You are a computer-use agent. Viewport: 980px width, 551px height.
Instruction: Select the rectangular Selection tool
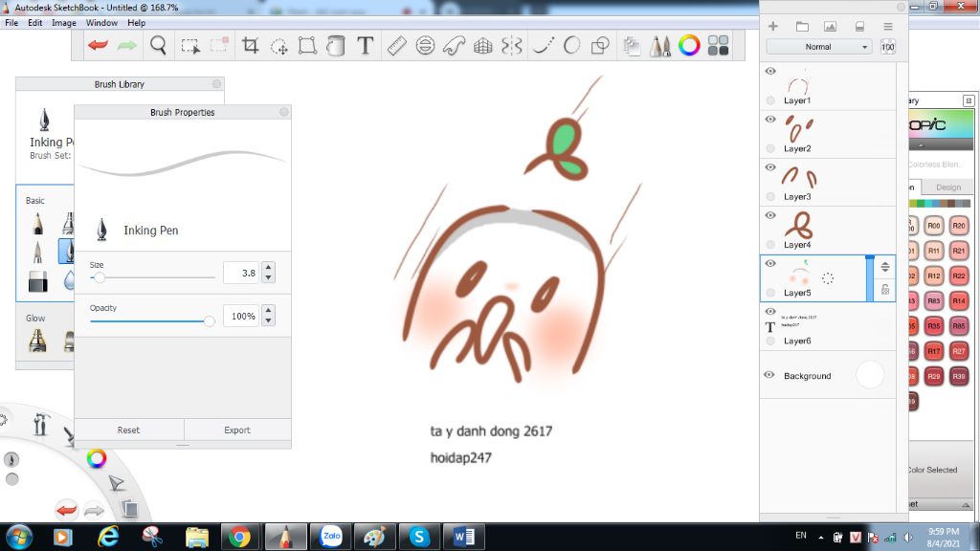pos(190,46)
